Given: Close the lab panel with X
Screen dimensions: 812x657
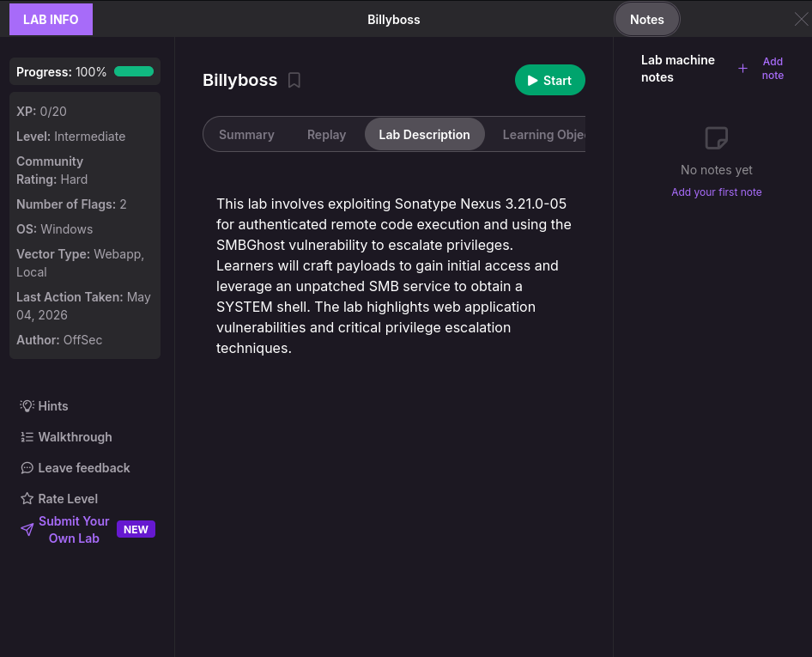Looking at the screenshot, I should (x=801, y=19).
